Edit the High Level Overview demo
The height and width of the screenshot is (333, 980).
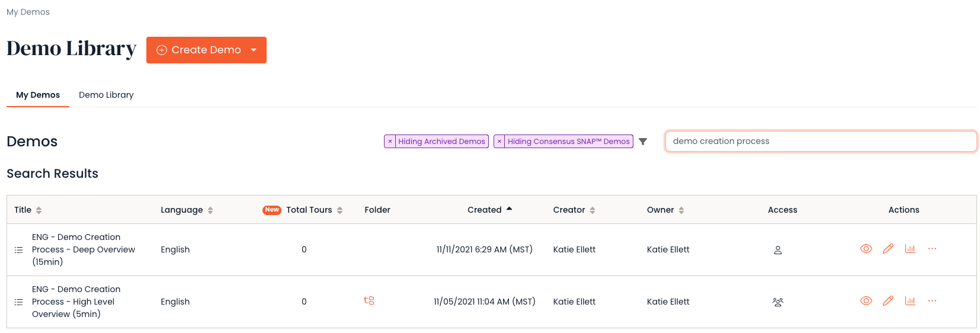888,301
